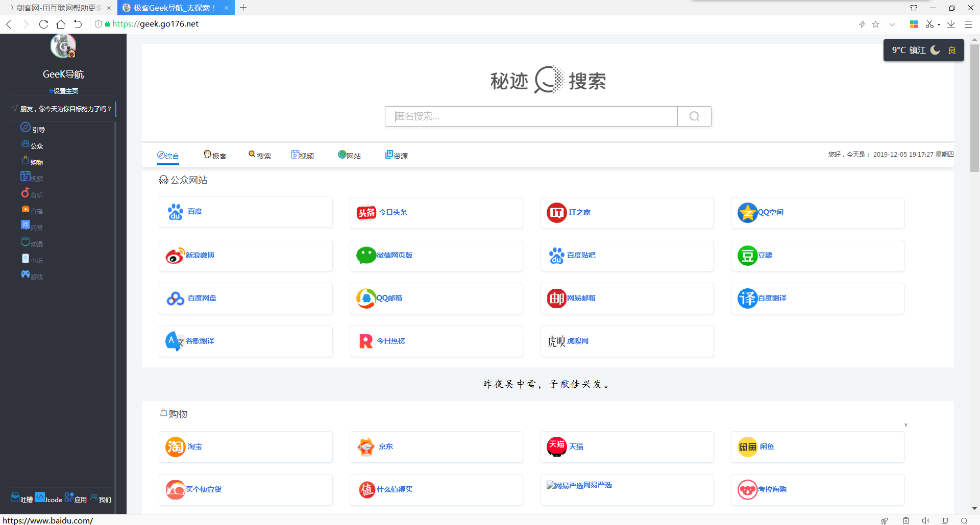Click the 网易邮箱 red icon
Screen dimensions: 980x525
[556, 298]
